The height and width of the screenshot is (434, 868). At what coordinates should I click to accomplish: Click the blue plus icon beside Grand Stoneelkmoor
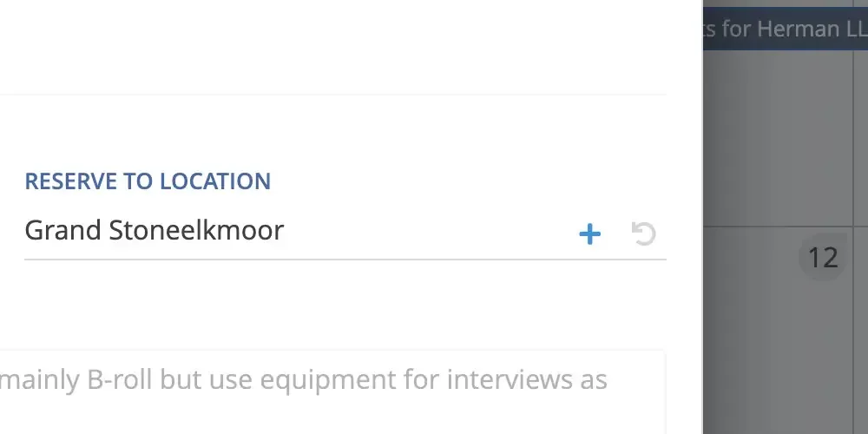point(589,233)
